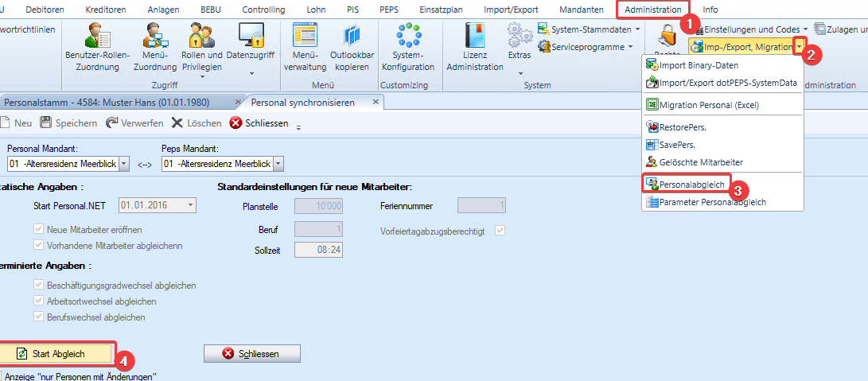Click Beruf input field
868x381 pixels.
[x=318, y=229]
